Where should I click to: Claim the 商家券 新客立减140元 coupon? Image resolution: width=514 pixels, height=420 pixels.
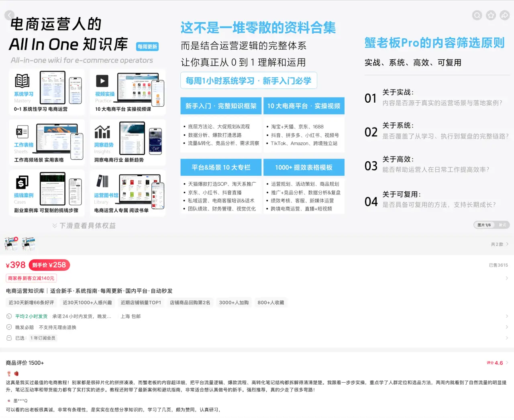click(x=31, y=278)
